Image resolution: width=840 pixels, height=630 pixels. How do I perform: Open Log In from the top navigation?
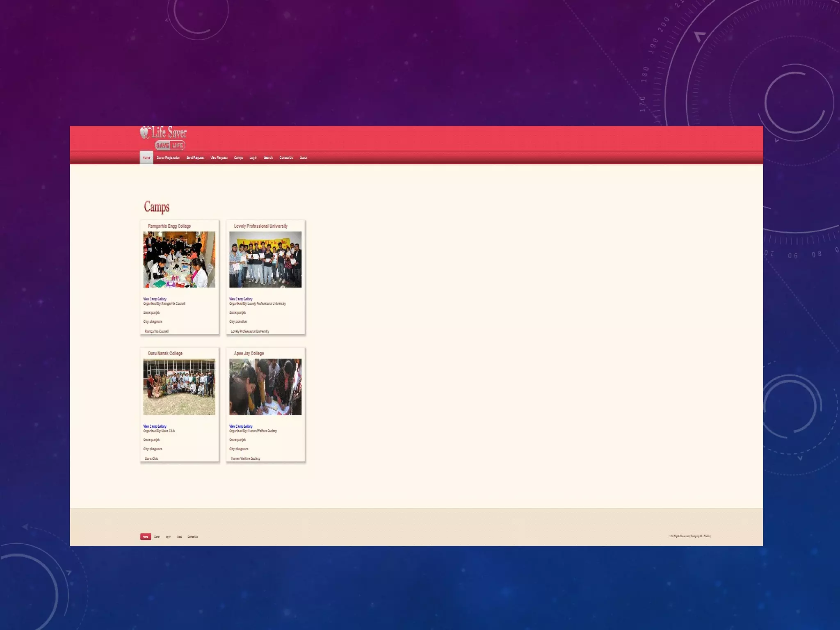coord(253,158)
